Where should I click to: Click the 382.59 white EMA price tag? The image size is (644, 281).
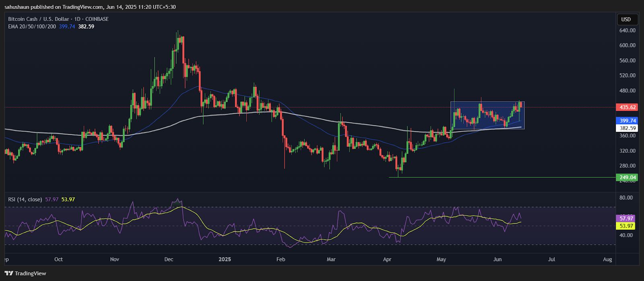click(627, 128)
